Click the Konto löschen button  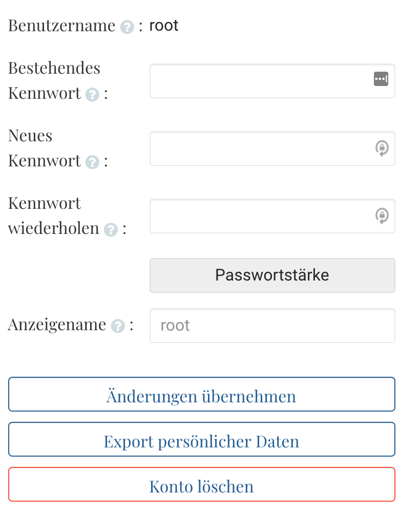click(202, 484)
